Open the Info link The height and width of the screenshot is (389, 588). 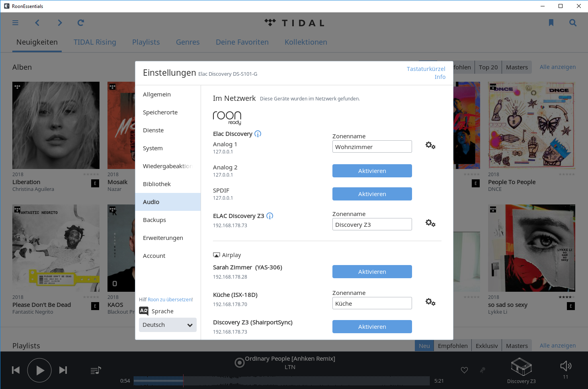point(440,77)
